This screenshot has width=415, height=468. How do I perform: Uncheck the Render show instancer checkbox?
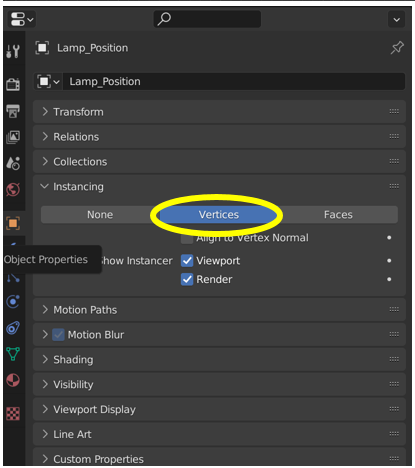[187, 279]
